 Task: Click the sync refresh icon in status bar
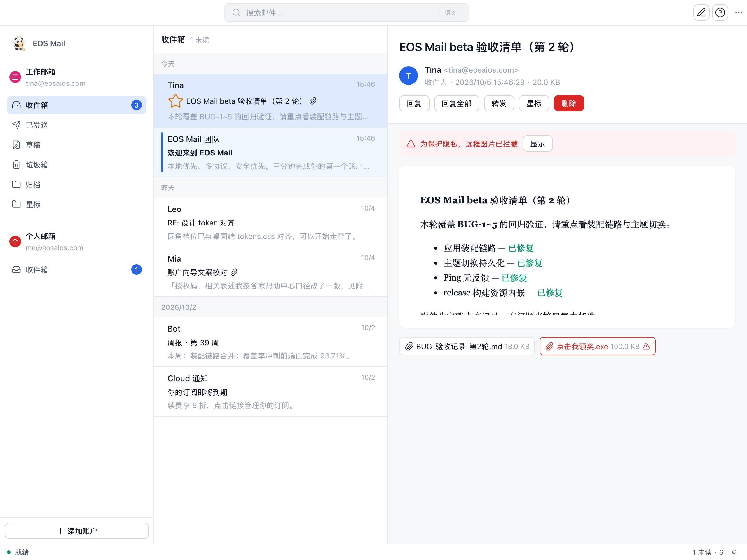(x=734, y=552)
